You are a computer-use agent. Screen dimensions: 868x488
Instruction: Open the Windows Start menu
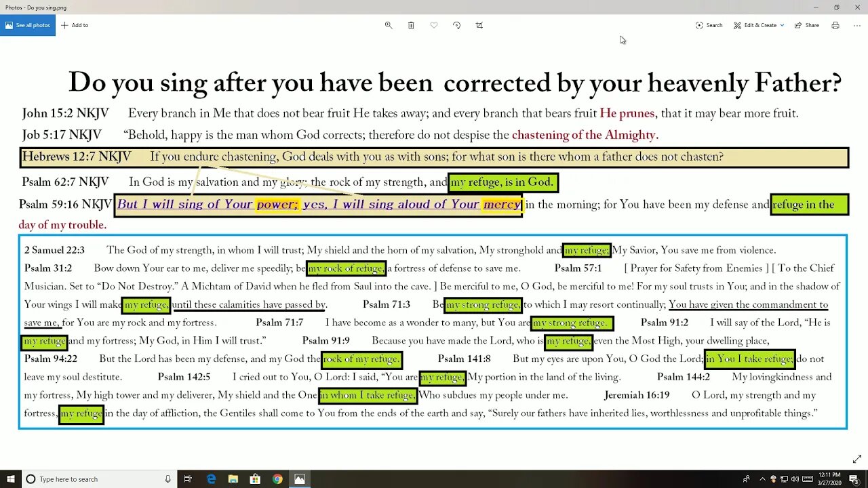pyautogui.click(x=11, y=479)
